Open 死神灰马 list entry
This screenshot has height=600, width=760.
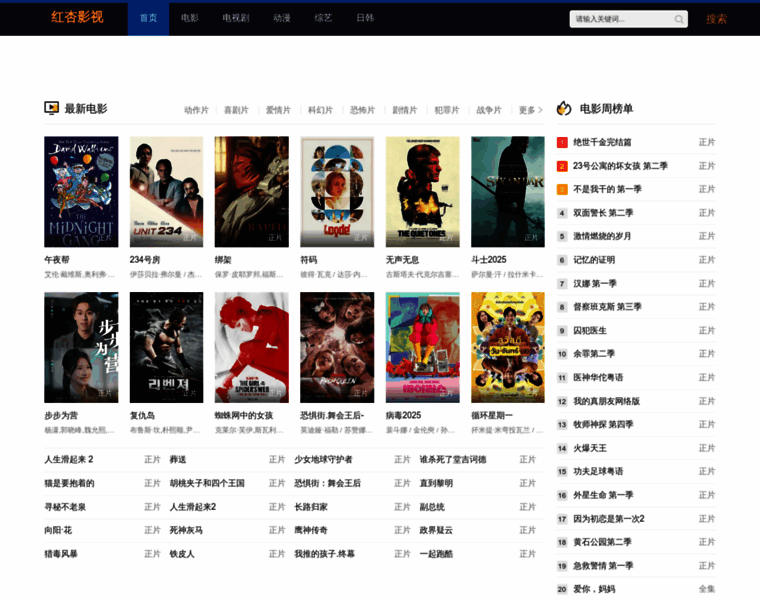click(x=186, y=530)
